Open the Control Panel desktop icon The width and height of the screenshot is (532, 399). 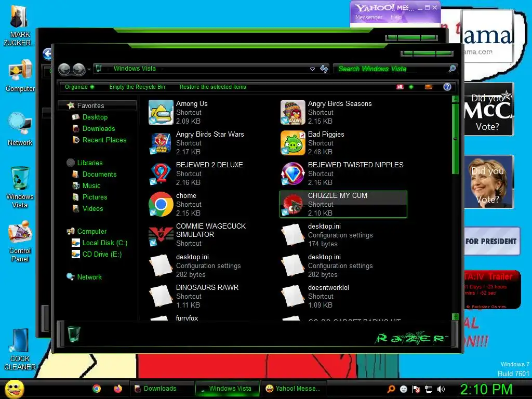(20, 241)
